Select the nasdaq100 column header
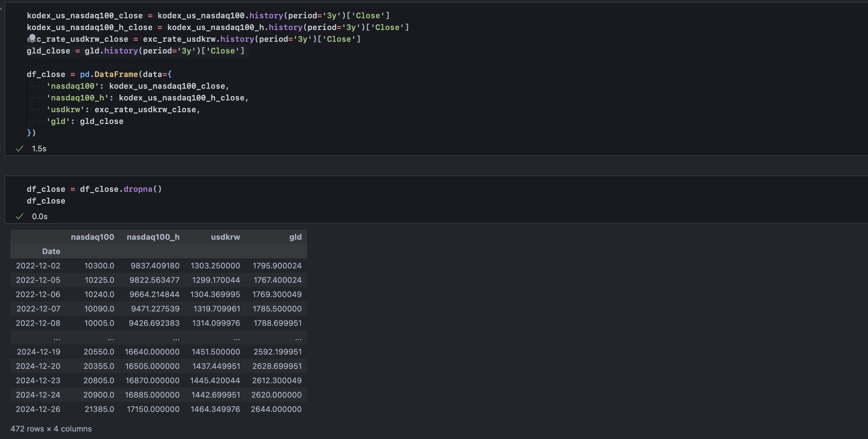 [92, 237]
